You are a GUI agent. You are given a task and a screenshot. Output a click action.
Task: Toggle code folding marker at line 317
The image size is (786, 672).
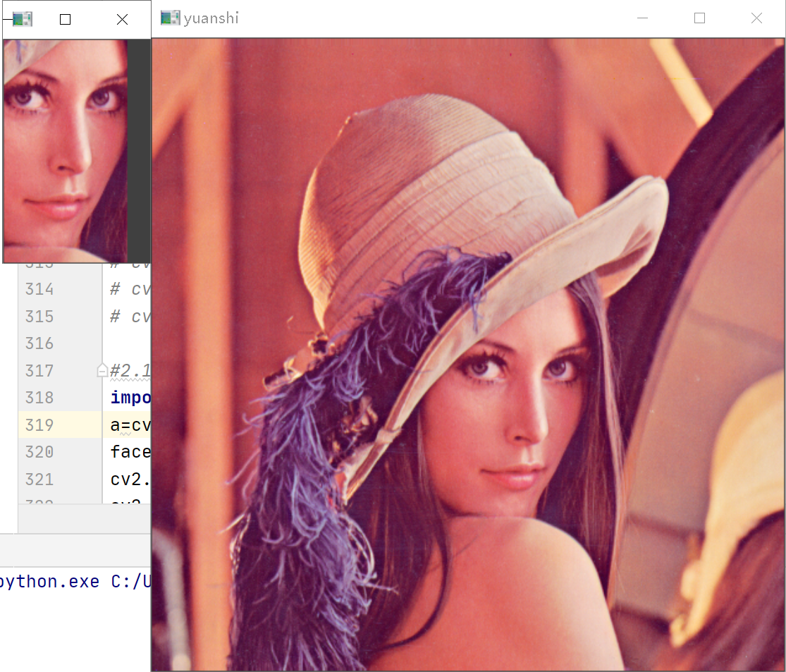(102, 370)
